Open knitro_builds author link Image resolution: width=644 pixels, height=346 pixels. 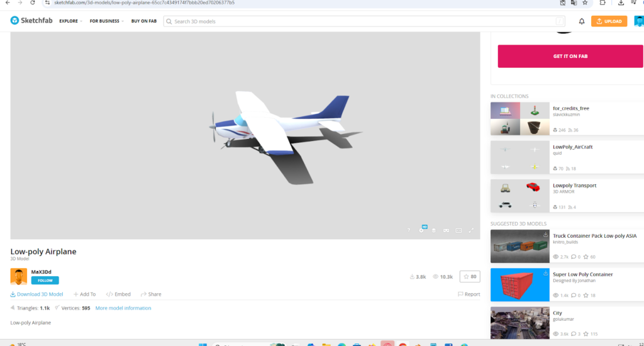point(565,242)
